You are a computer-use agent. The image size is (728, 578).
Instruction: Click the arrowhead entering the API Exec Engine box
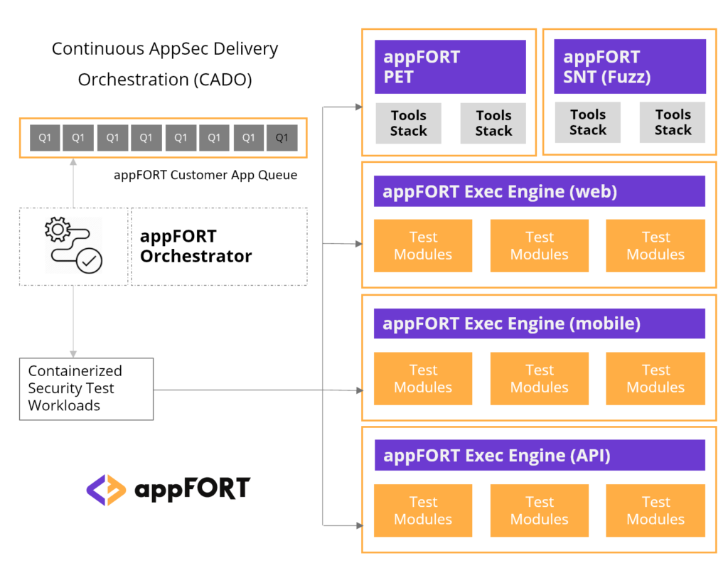(358, 525)
